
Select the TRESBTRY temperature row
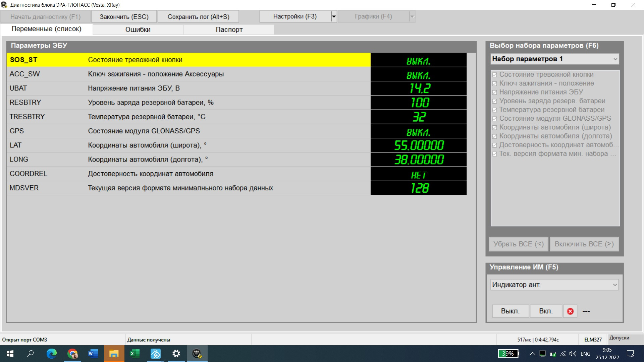(x=236, y=117)
